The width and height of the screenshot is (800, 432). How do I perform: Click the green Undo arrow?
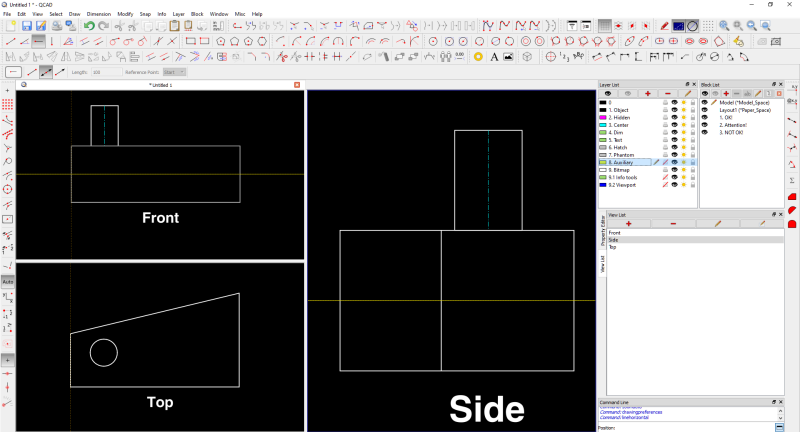(89, 26)
